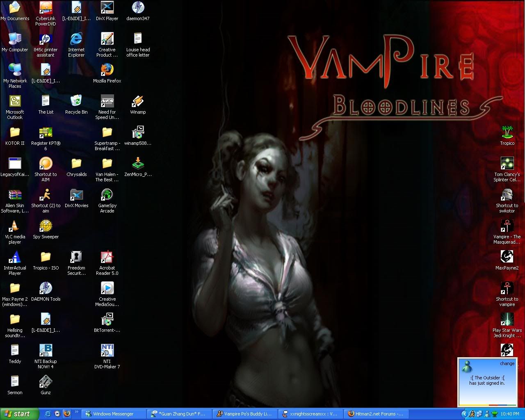Open CyberLink PowerDVD desktop icon

coord(46,13)
